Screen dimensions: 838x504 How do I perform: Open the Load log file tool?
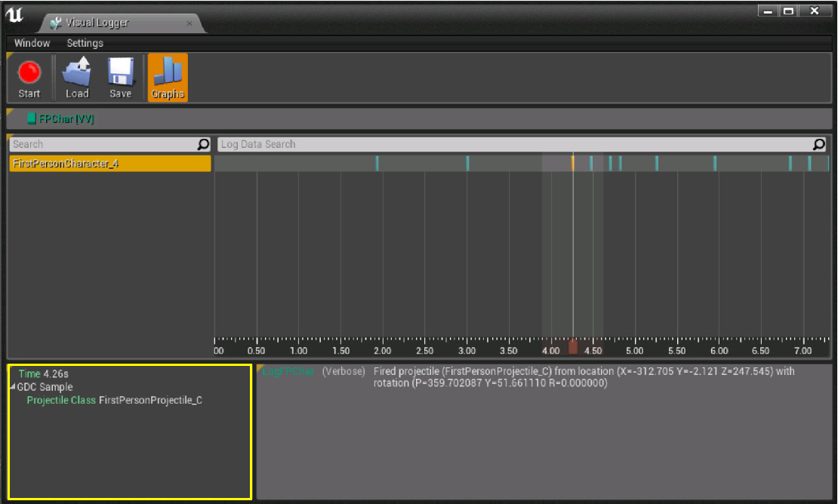[77, 78]
